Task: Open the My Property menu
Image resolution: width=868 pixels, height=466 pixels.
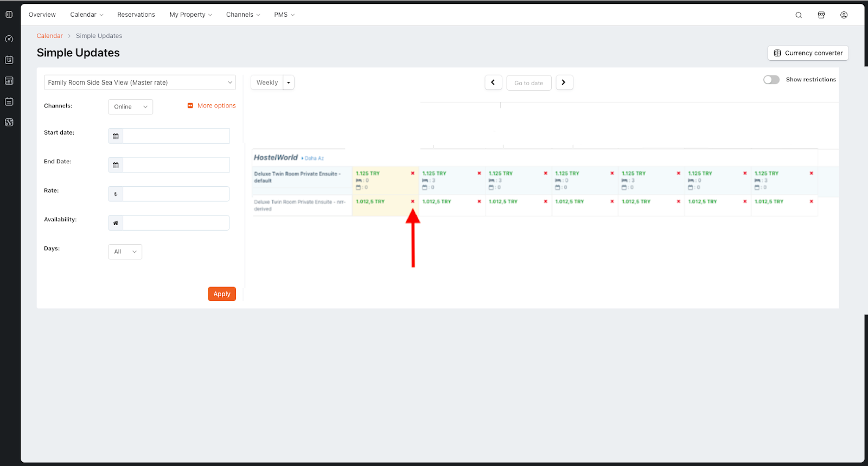Action: coord(190,15)
